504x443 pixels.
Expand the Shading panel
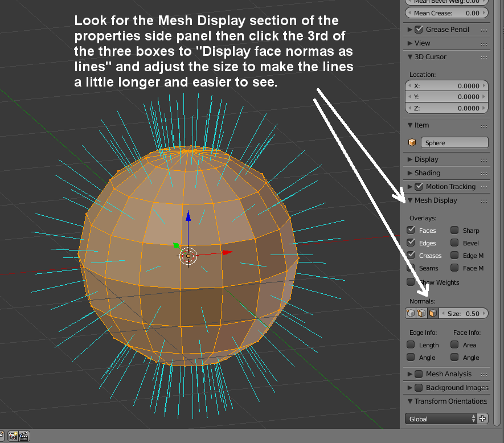point(410,173)
